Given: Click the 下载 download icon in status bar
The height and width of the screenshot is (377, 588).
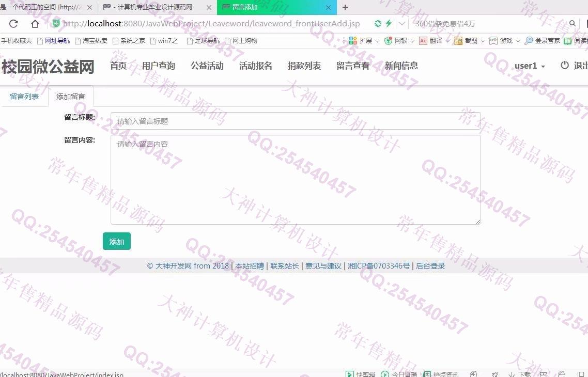Looking at the screenshot, I should pyautogui.click(x=512, y=374).
